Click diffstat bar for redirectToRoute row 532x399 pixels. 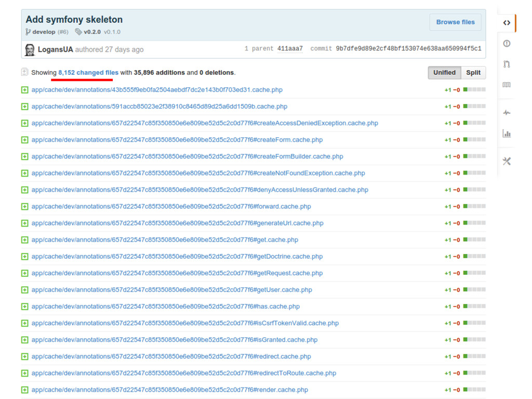474,373
